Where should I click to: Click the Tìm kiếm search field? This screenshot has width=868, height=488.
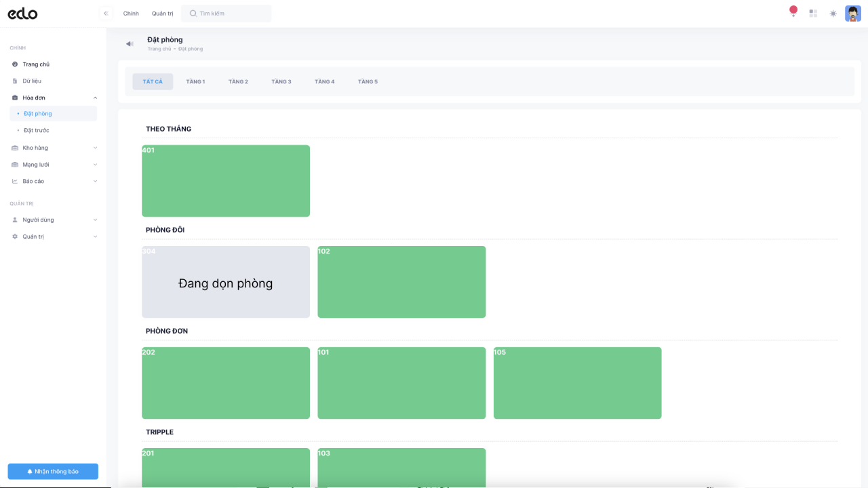point(226,14)
